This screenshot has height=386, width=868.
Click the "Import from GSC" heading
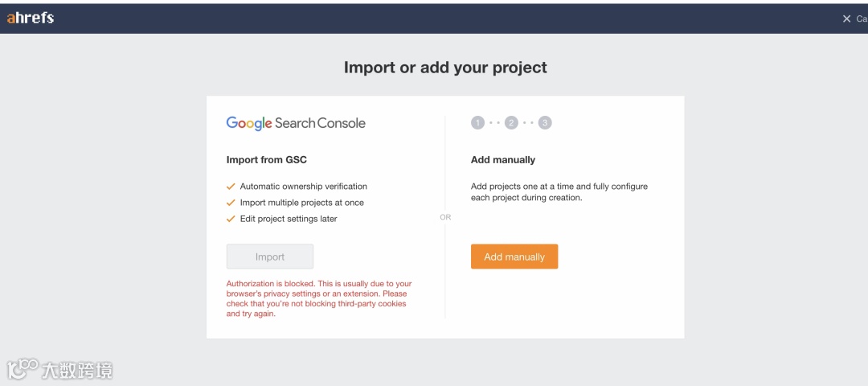pyautogui.click(x=267, y=160)
